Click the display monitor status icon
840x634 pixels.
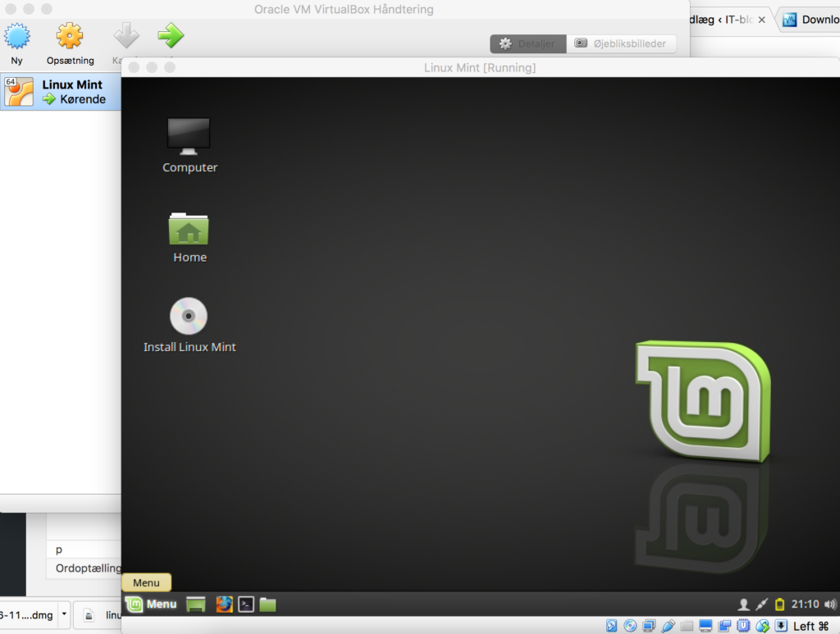point(705,626)
